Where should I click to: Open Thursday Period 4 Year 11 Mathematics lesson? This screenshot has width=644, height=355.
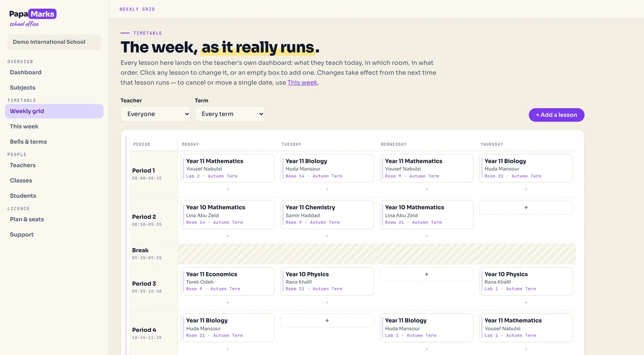coord(526,328)
